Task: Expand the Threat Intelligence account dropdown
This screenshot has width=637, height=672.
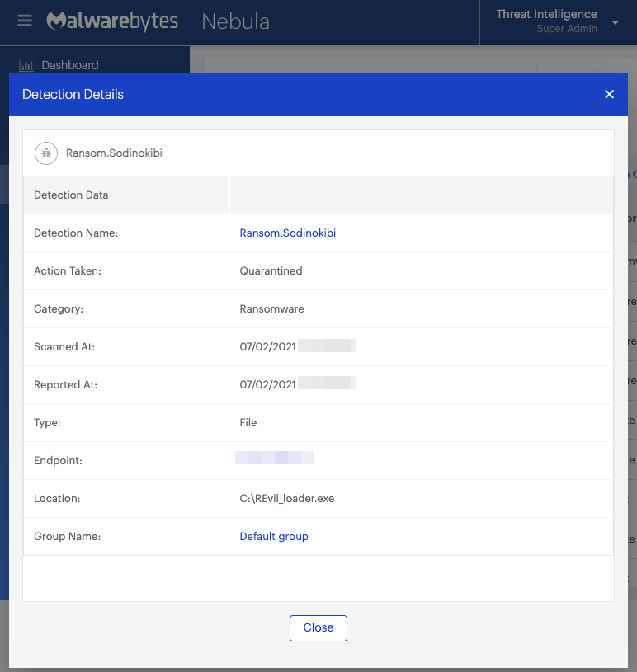Action: pyautogui.click(x=615, y=22)
